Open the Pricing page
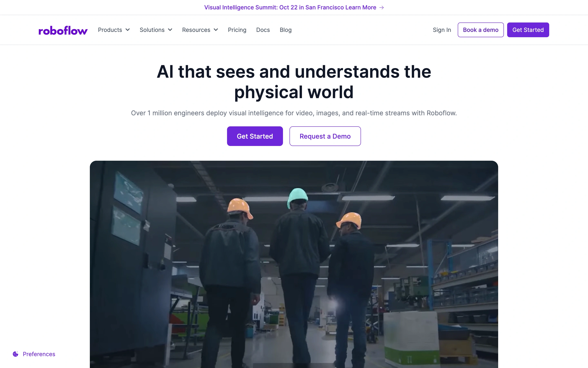This screenshot has width=588, height=368. tap(237, 30)
